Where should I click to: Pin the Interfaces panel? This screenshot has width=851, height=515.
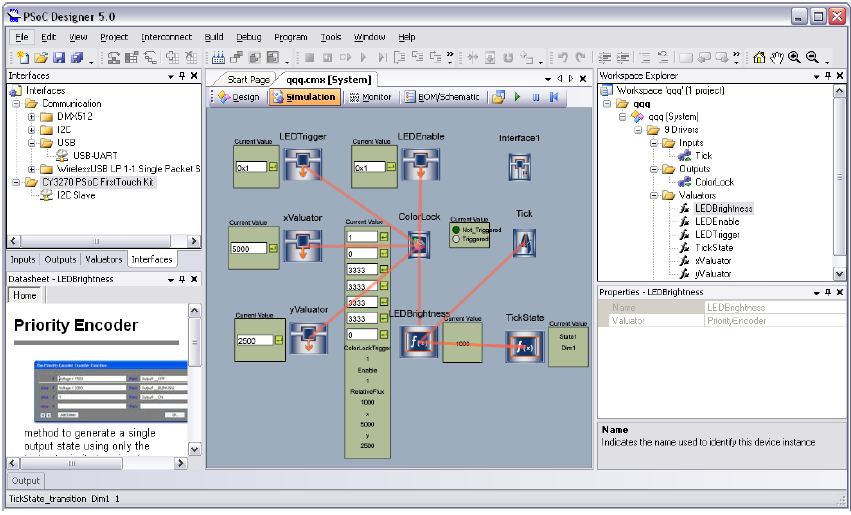[182, 76]
